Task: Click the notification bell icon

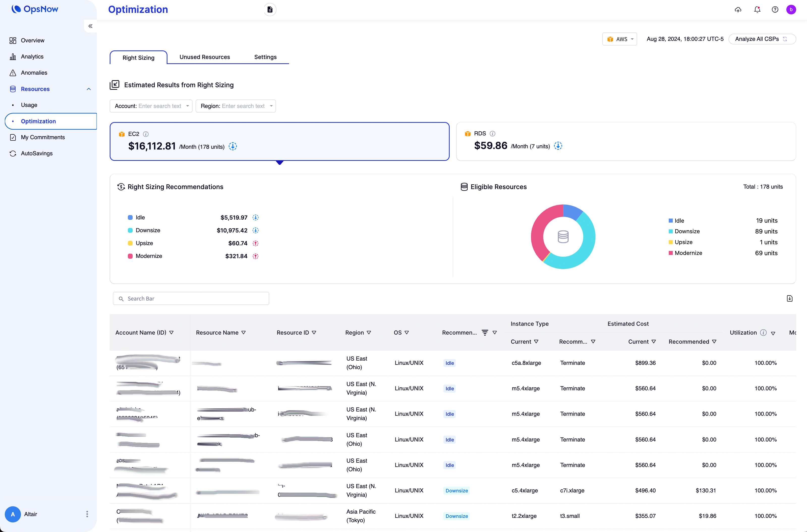Action: (757, 10)
